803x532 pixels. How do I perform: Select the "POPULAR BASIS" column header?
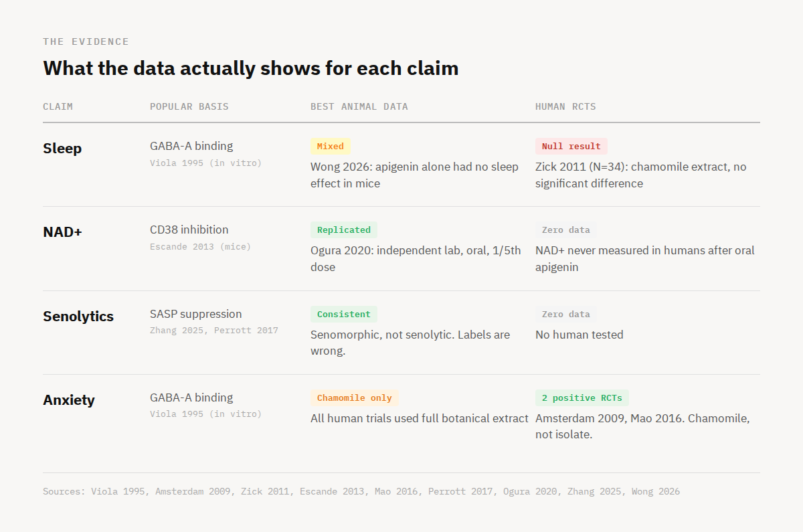click(189, 106)
